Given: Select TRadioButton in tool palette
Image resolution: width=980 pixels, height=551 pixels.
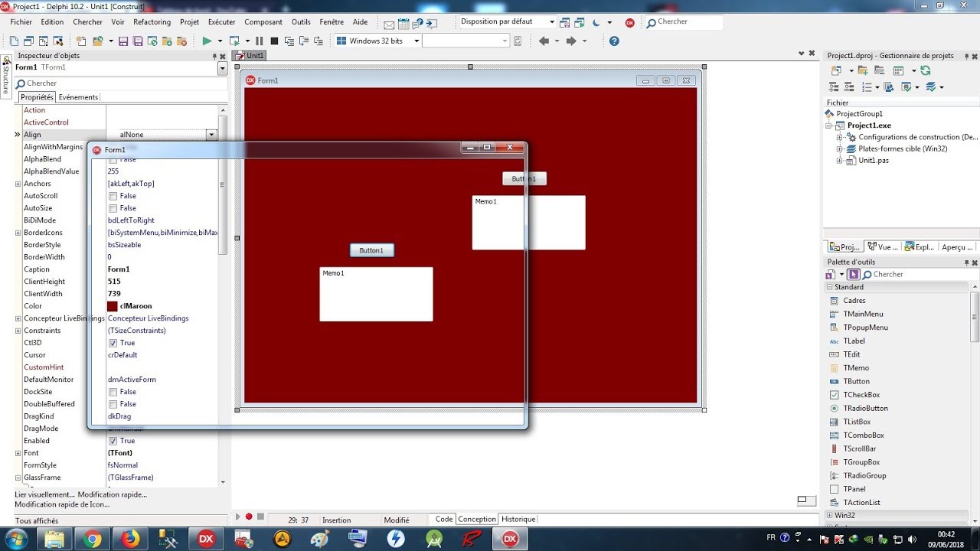Looking at the screenshot, I should coord(865,408).
